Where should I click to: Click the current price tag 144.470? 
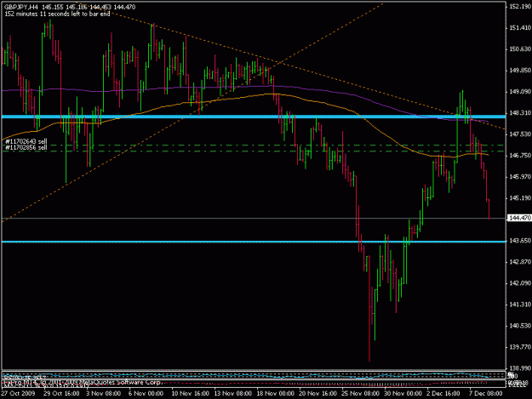point(519,218)
